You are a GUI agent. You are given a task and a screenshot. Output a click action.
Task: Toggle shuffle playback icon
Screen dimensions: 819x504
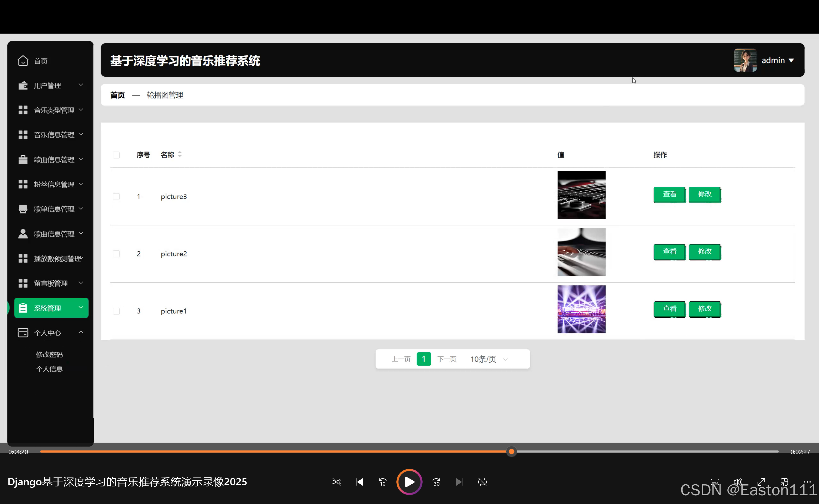336,482
